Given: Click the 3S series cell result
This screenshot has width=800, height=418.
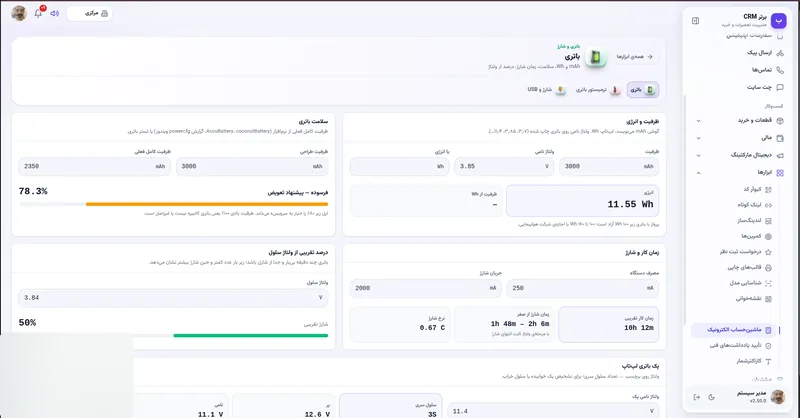Looking at the screenshot, I should point(432,414).
